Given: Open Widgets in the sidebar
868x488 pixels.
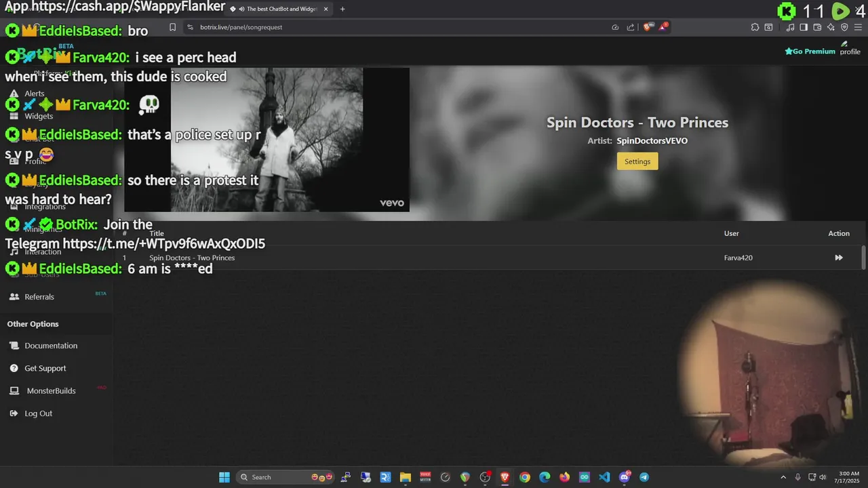Looking at the screenshot, I should [x=39, y=116].
